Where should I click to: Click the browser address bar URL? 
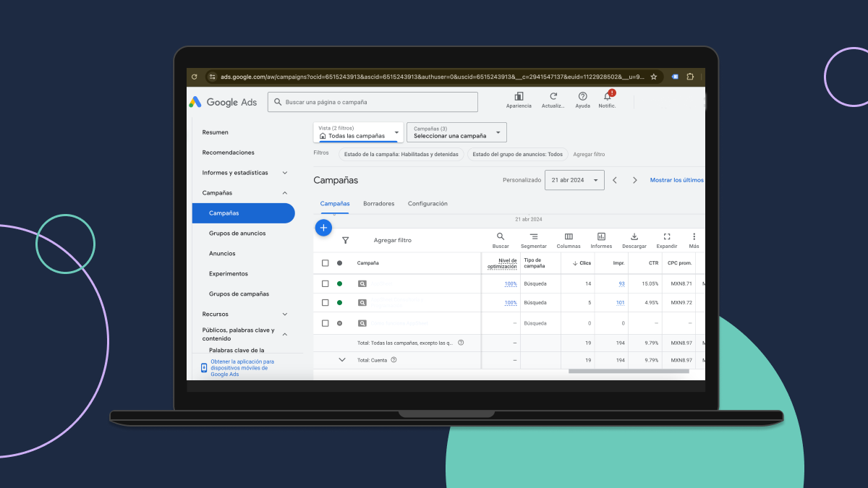(433, 77)
